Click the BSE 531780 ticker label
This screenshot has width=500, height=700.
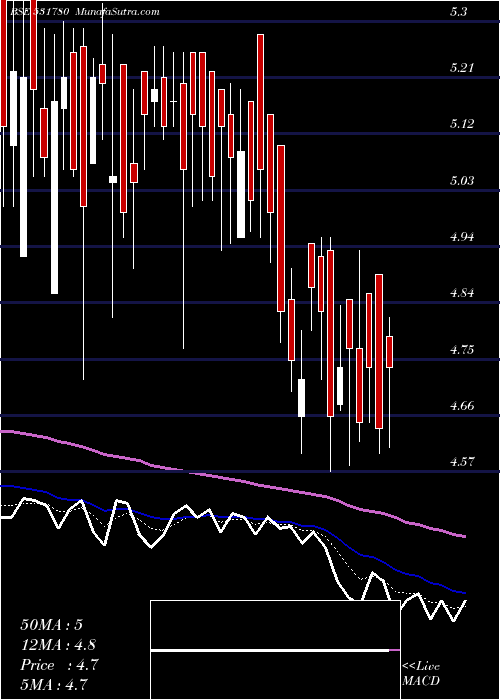[40, 12]
